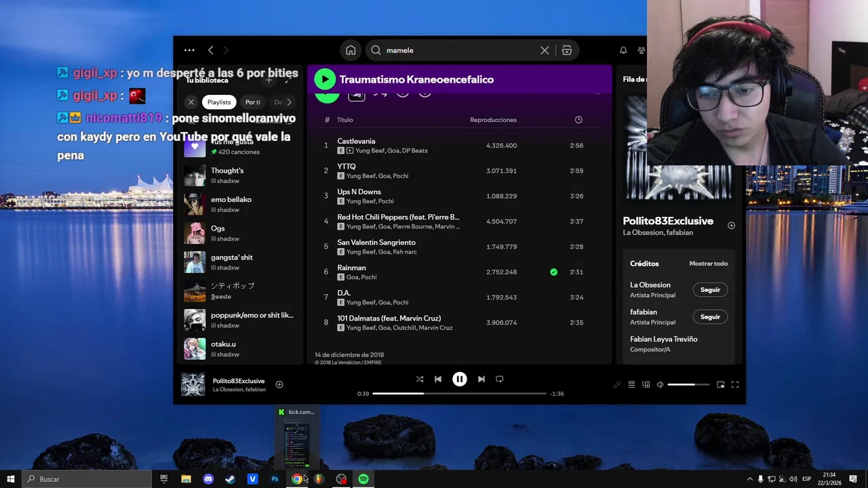This screenshot has height=488, width=868.
Task: Expand Tu biblioteca panel
Action: 288,80
